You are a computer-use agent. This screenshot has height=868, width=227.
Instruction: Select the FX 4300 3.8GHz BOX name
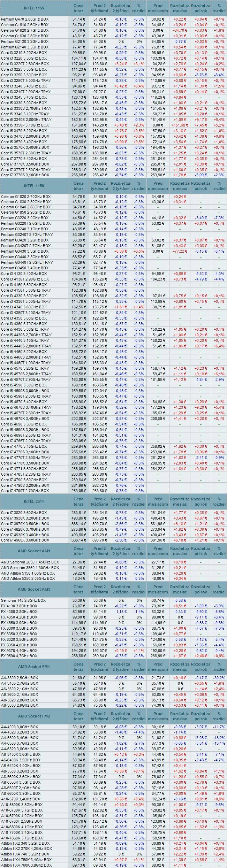click(19, 612)
